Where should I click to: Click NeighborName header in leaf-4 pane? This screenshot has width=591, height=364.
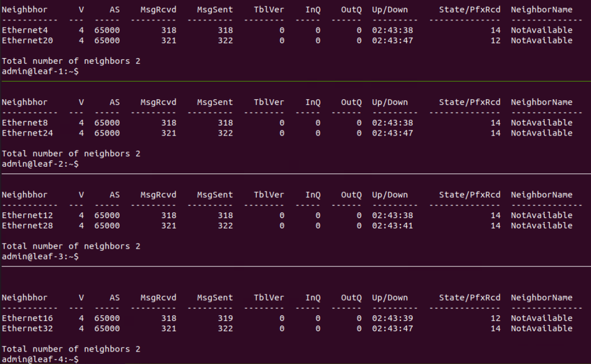542,298
